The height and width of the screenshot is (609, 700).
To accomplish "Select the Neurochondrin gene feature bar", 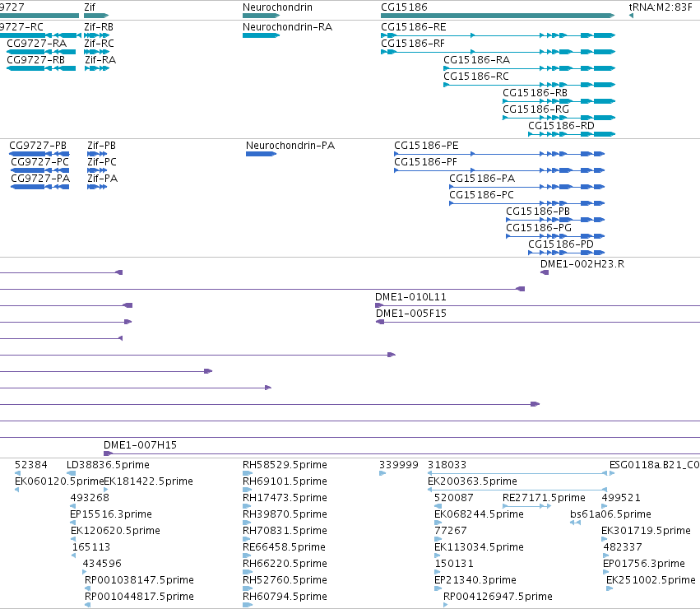I will (261, 16).
